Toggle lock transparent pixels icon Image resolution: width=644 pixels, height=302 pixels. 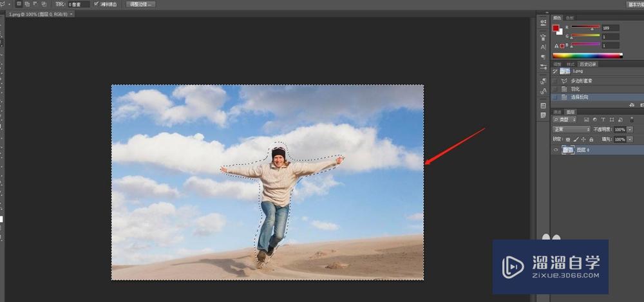[568, 140]
